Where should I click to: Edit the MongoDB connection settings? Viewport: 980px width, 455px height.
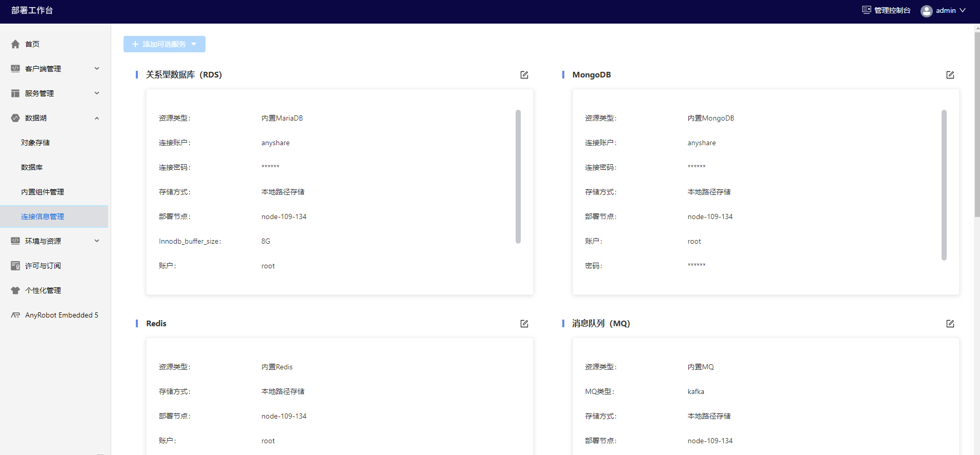(950, 75)
